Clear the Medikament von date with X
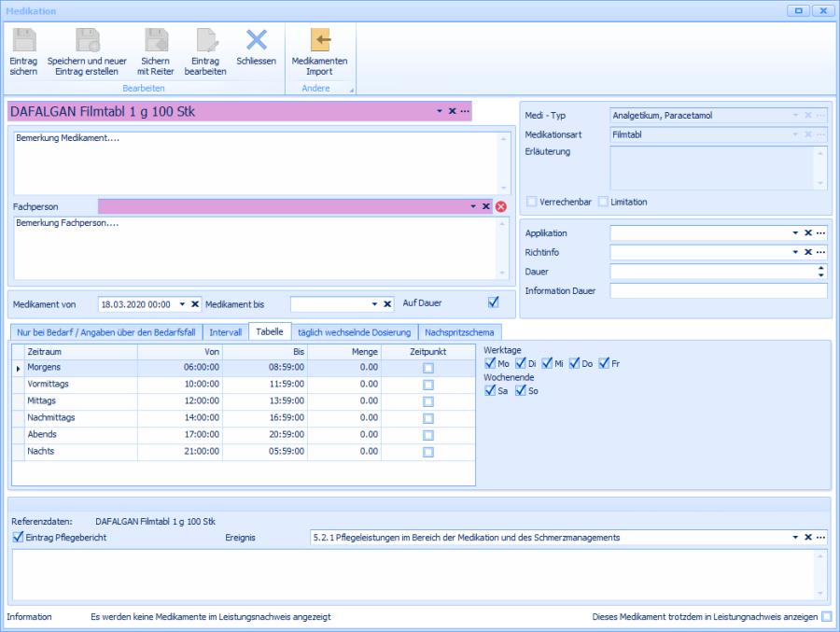The image size is (840, 632). tap(195, 304)
